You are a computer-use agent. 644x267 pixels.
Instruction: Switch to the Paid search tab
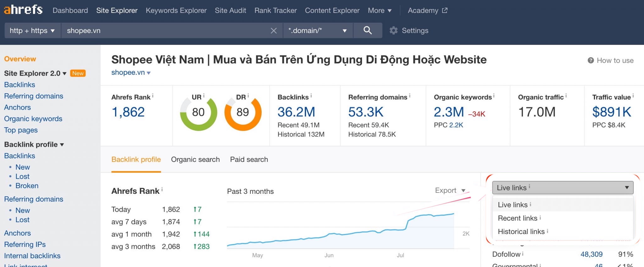click(x=249, y=160)
